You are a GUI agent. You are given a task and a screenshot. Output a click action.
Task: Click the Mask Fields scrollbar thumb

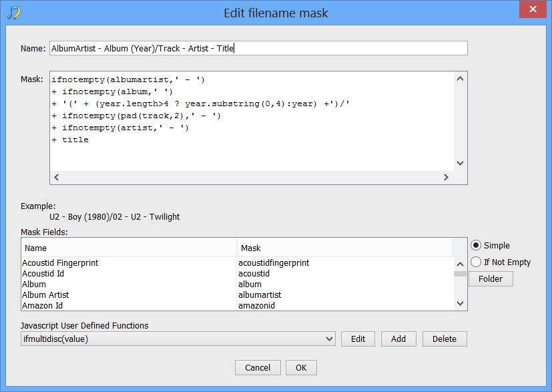tap(460, 274)
